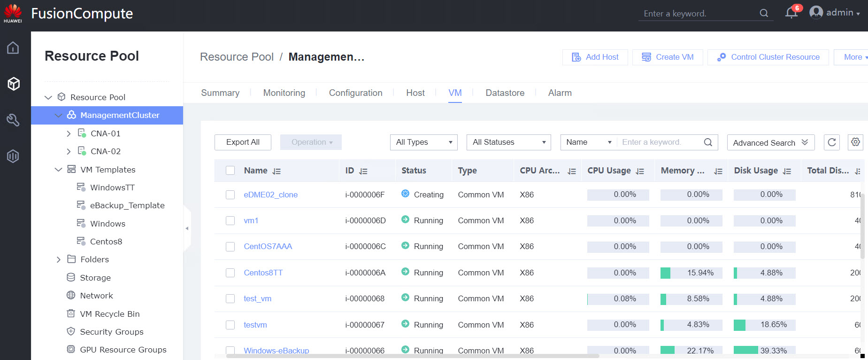Viewport: 868px width, 360px height.
Task: Check the Centos8TT row checkbox
Action: (230, 273)
